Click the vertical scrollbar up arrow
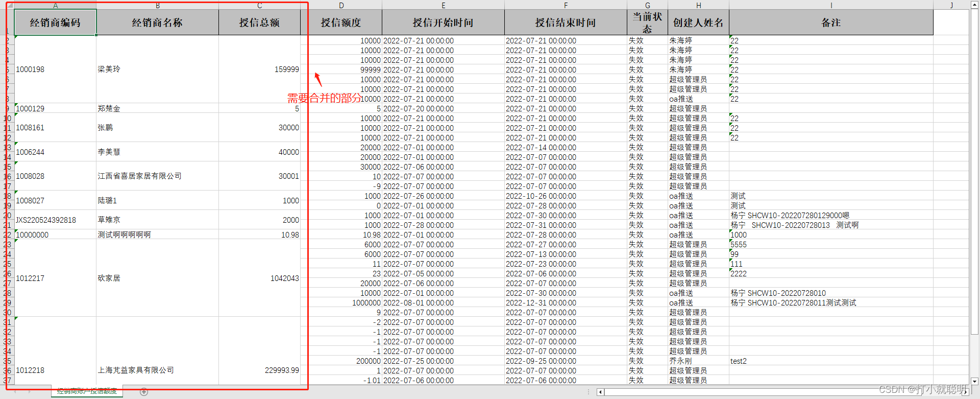The height and width of the screenshot is (399, 980). tap(974, 5)
